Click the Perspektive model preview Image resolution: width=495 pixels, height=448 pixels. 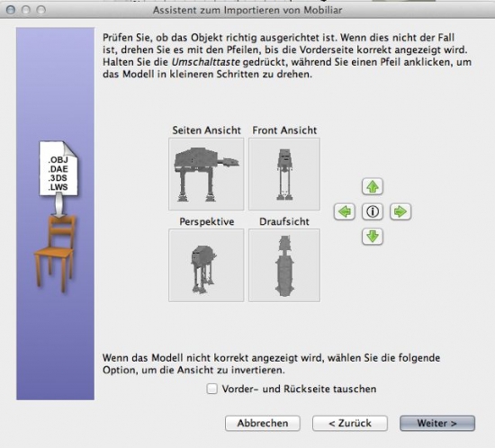pyautogui.click(x=206, y=265)
